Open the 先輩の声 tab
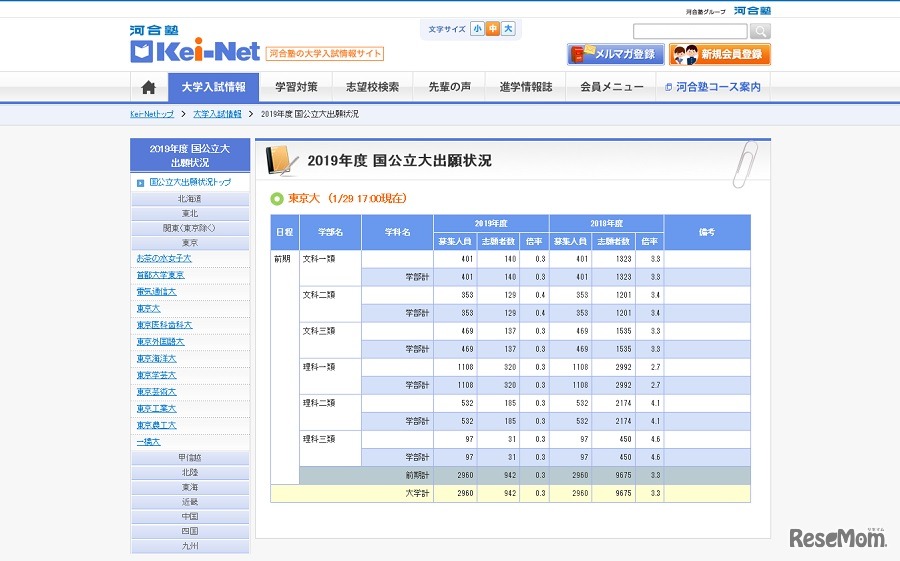900x561 pixels. pyautogui.click(x=449, y=87)
